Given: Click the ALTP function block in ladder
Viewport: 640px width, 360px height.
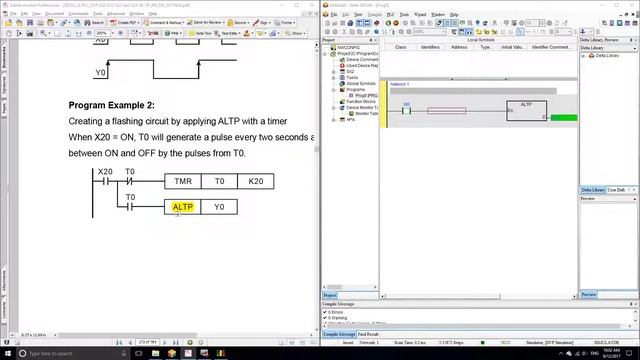Looking at the screenshot, I should click(527, 111).
